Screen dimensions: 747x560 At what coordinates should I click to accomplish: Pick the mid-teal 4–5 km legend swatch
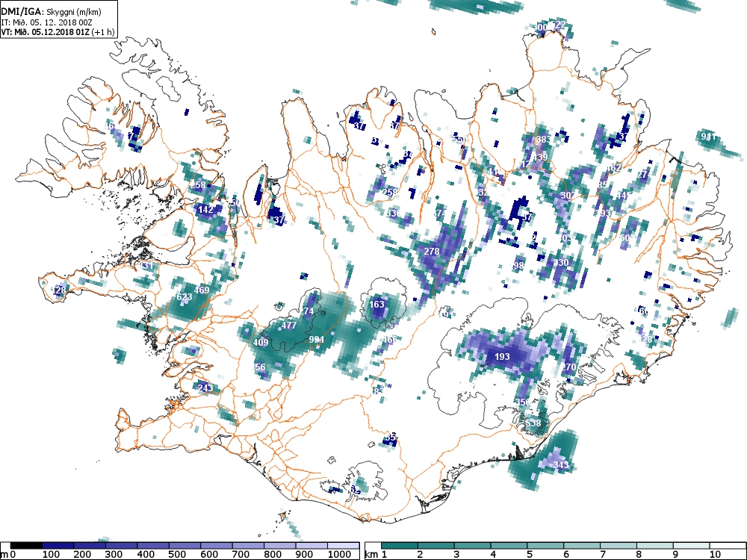tap(509, 546)
